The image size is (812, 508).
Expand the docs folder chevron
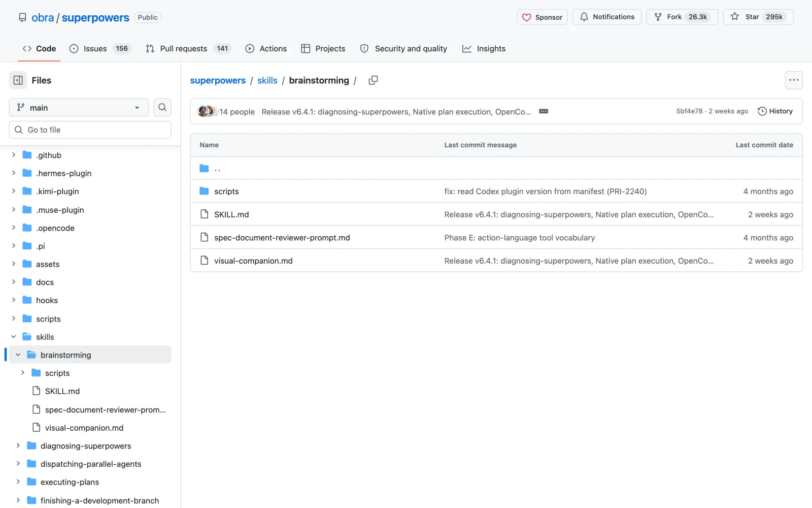click(x=14, y=282)
